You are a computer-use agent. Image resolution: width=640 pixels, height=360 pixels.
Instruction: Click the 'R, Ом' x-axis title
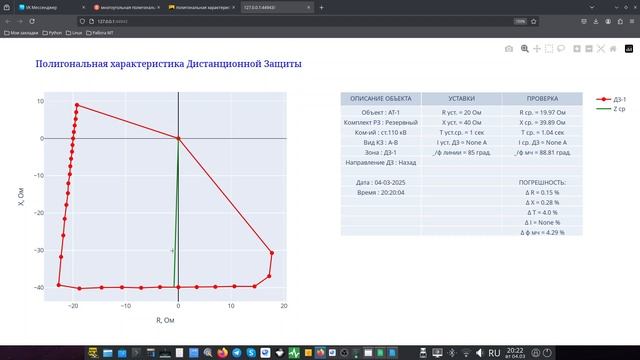click(165, 320)
